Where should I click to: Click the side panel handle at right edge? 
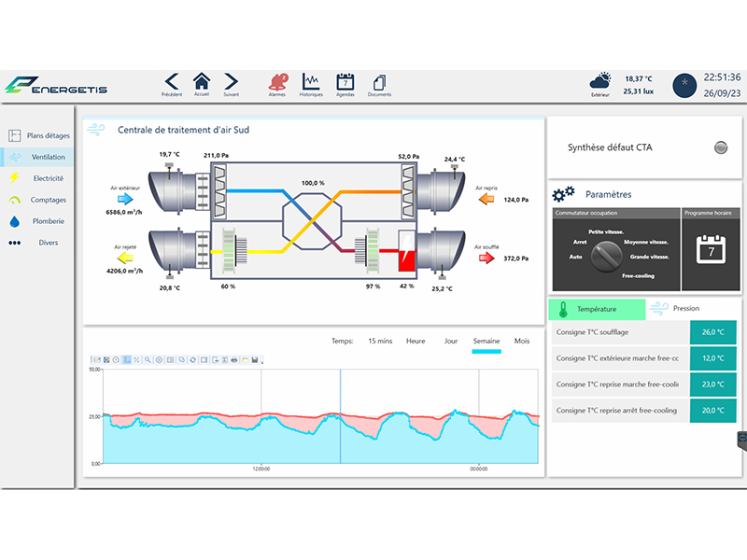click(x=742, y=440)
